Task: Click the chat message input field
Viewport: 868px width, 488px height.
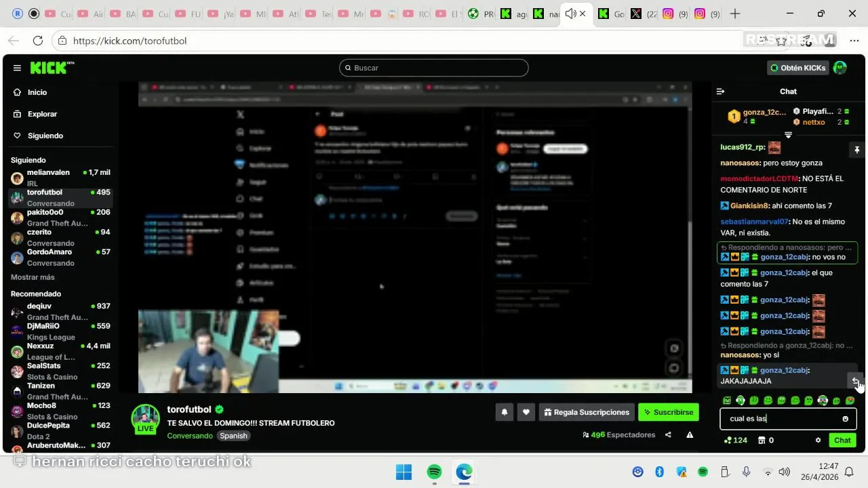Action: [x=788, y=419]
